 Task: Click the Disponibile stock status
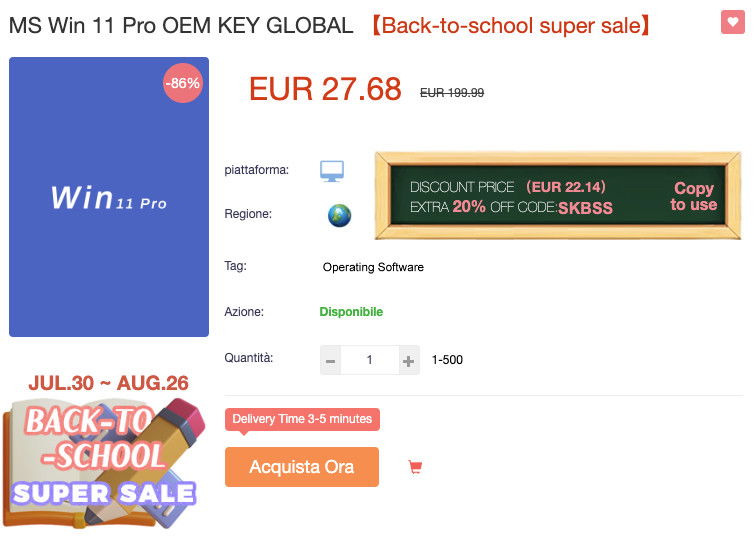351,312
